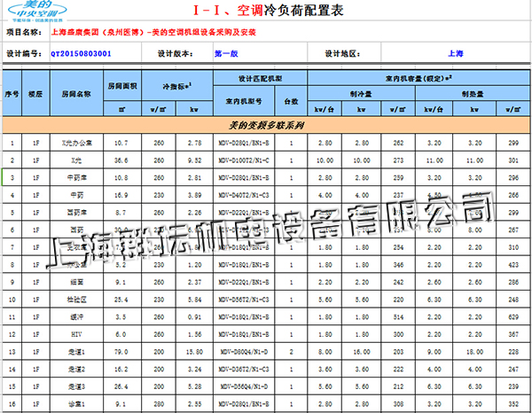Select the 细菌 room cell
Screen dimensions: 532x413
(76, 282)
